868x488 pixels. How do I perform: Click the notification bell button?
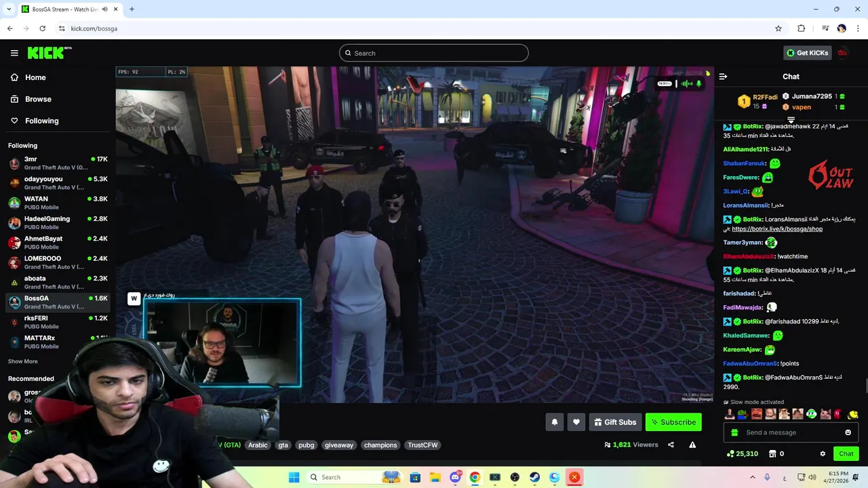tap(554, 422)
